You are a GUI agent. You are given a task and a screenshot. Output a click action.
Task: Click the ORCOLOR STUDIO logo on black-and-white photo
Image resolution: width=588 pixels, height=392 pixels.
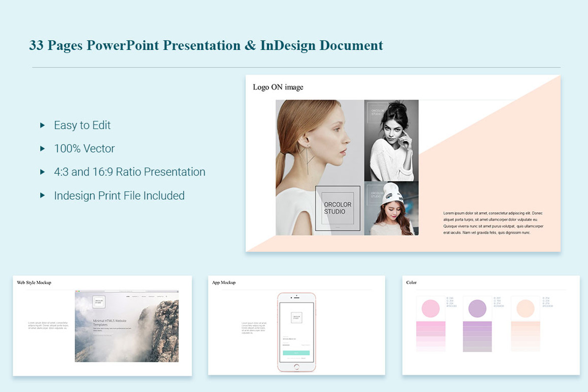pyautogui.click(x=378, y=113)
